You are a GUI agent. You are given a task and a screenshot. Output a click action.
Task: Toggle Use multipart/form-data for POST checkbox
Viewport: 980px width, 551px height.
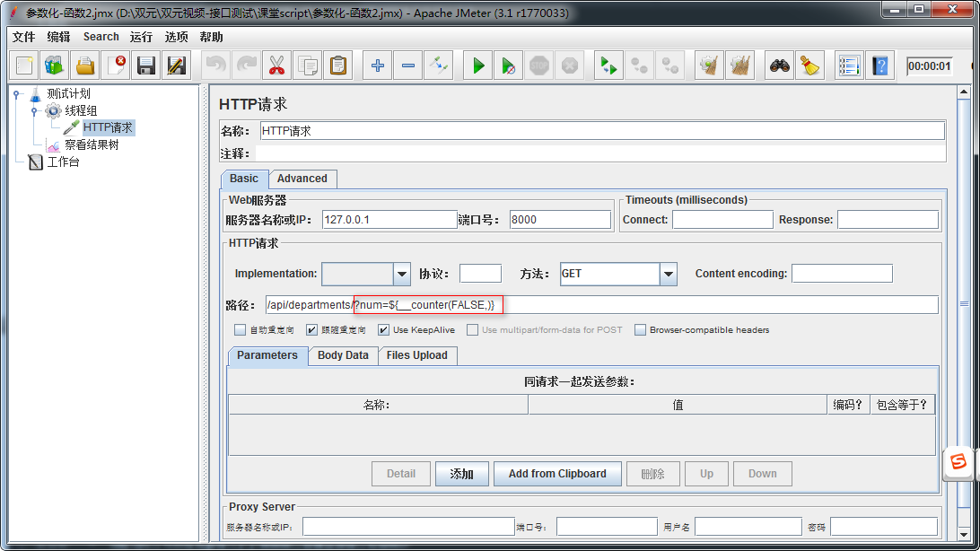click(x=472, y=330)
